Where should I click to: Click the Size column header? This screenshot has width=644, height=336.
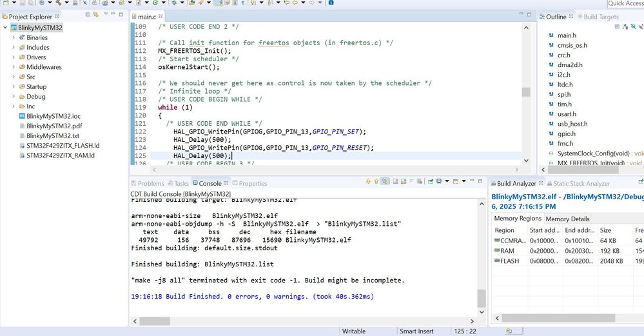click(615, 230)
